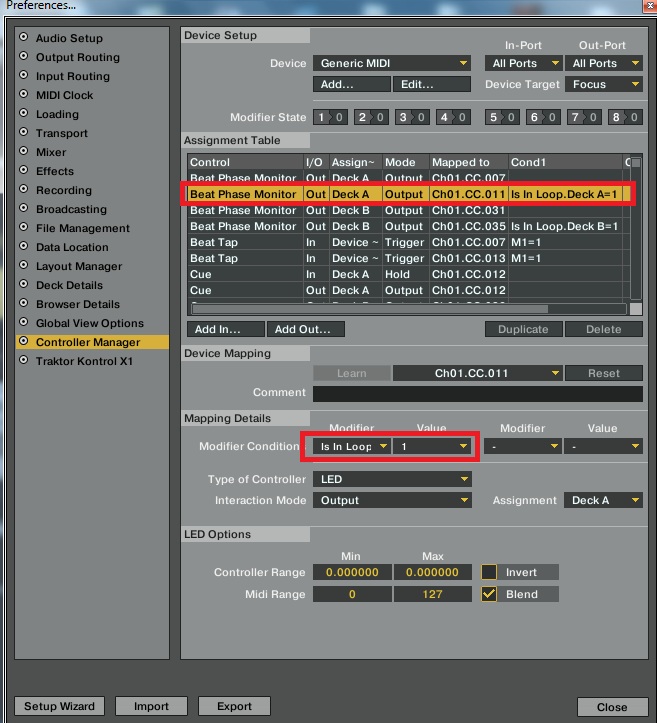
Task: Open File Management preferences section
Action: click(x=83, y=228)
